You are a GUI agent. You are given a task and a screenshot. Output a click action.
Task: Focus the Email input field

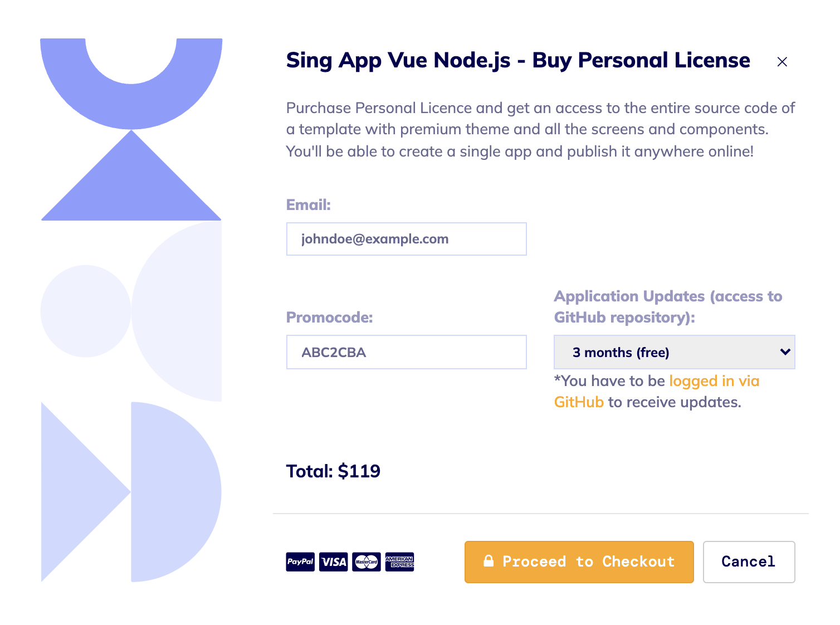tap(406, 239)
